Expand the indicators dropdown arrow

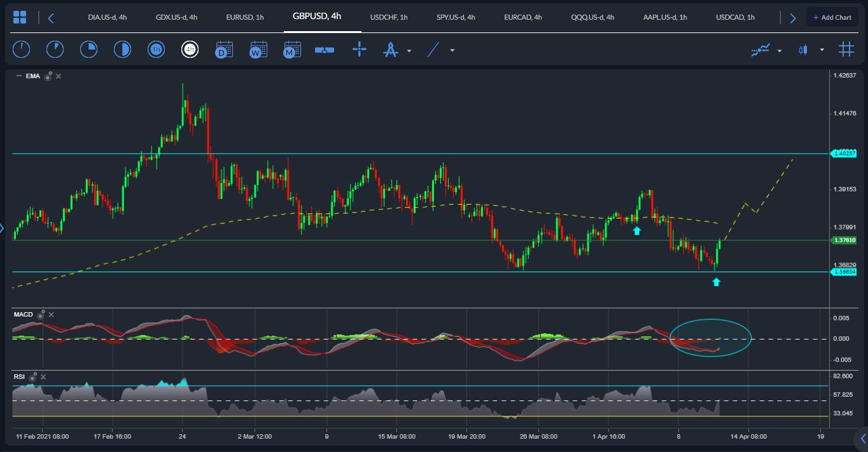(x=780, y=50)
